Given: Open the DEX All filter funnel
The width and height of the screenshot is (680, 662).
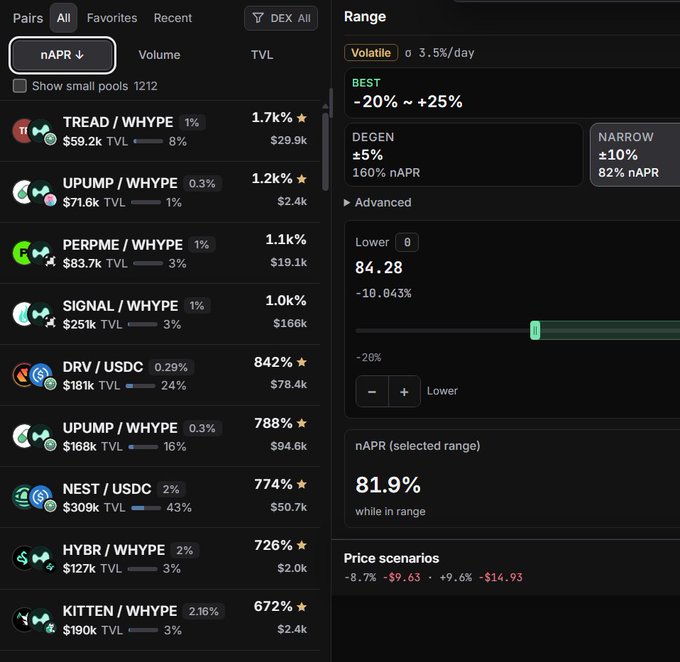Looking at the screenshot, I should coord(281,18).
